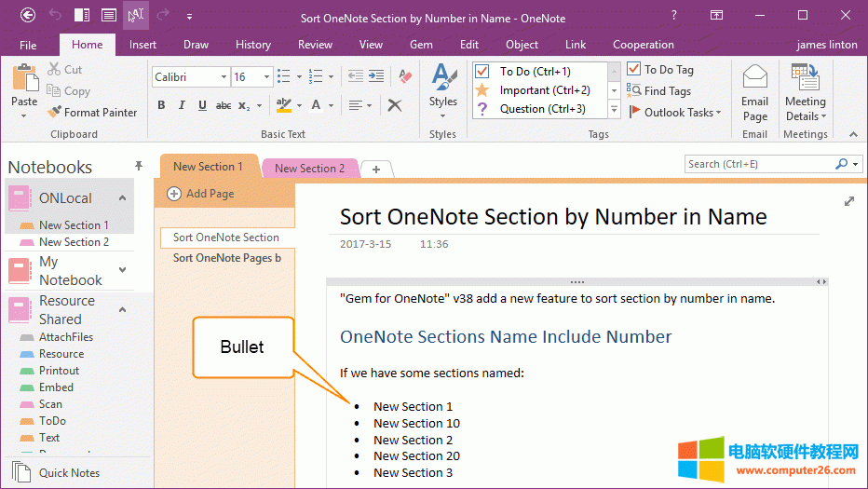Open Quick Notes at the bottom
The image size is (868, 489).
point(69,472)
